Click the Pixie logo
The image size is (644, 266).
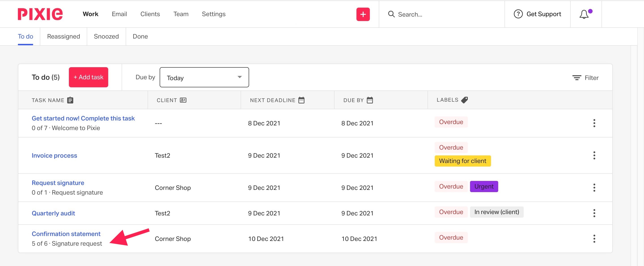pyautogui.click(x=40, y=14)
